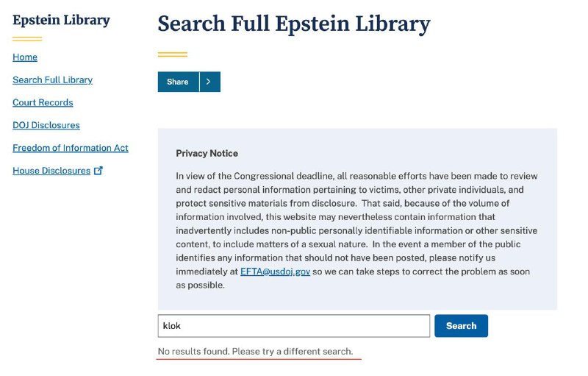588x376 pixels.
Task: Go to Search Full Library in sidebar
Action: pos(52,80)
